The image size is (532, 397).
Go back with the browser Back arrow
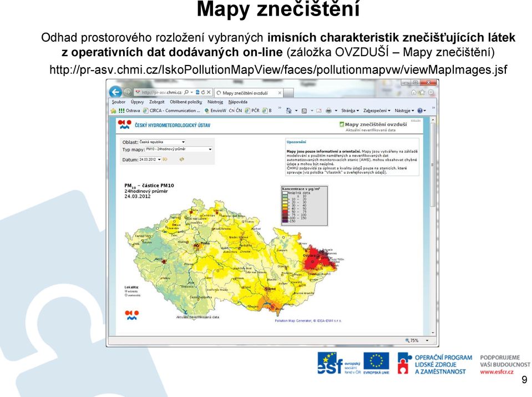pyautogui.click(x=115, y=92)
